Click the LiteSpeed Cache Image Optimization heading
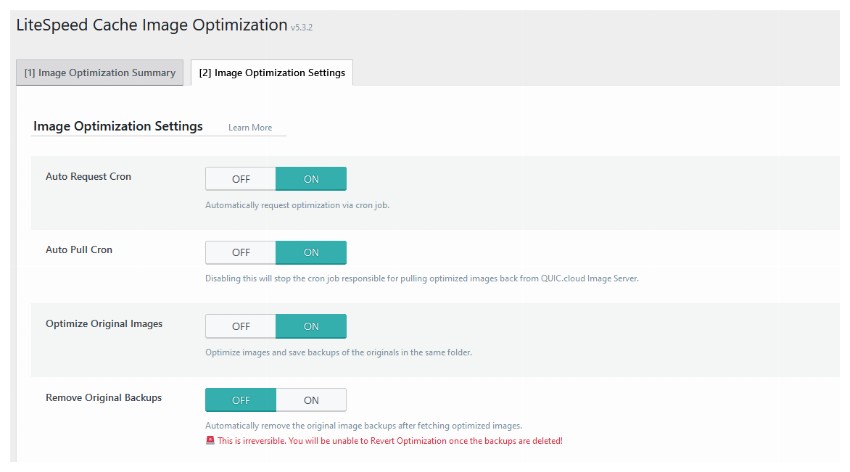This screenshot has height=472, width=850. tap(152, 25)
